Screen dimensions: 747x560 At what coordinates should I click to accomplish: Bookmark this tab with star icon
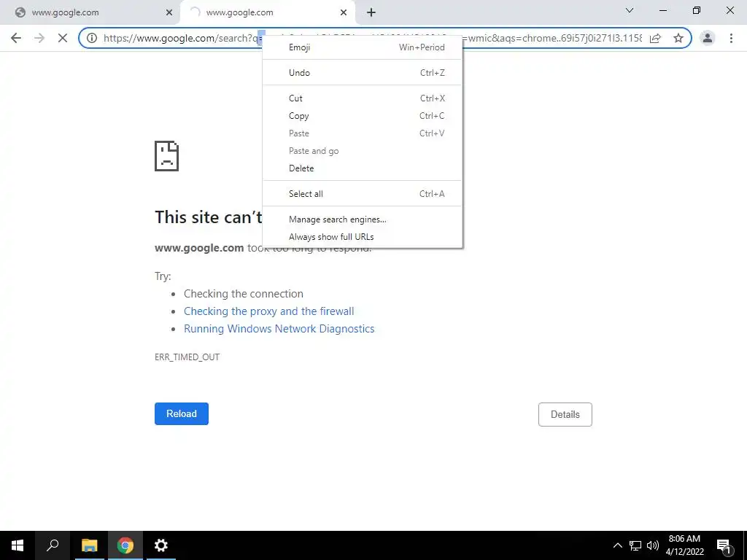tap(678, 38)
